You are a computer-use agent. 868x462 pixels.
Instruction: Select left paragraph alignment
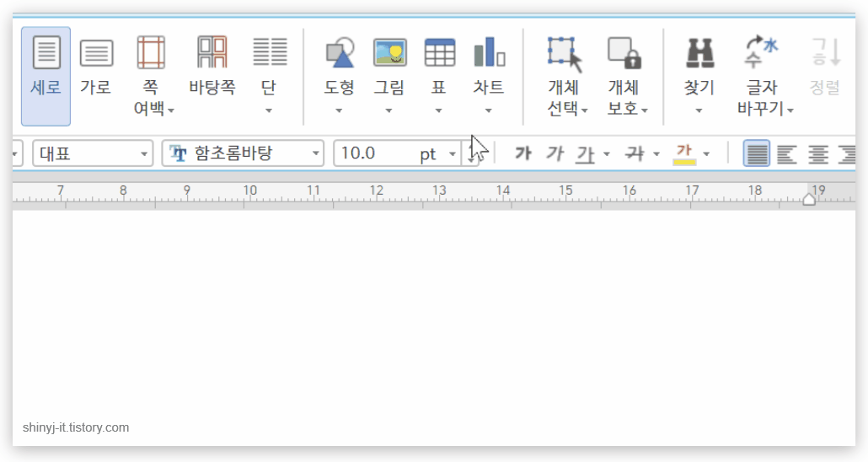point(786,154)
